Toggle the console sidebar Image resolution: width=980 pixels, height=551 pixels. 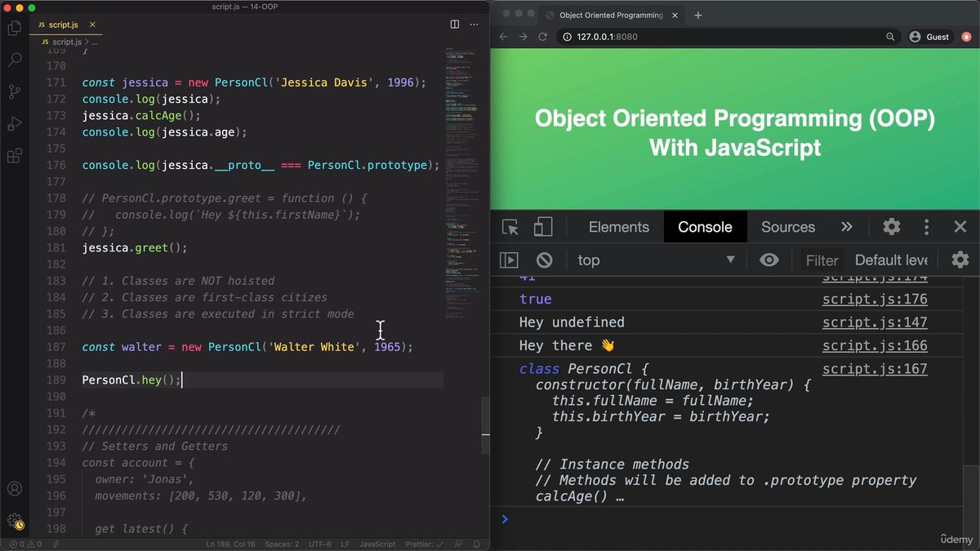coord(509,260)
